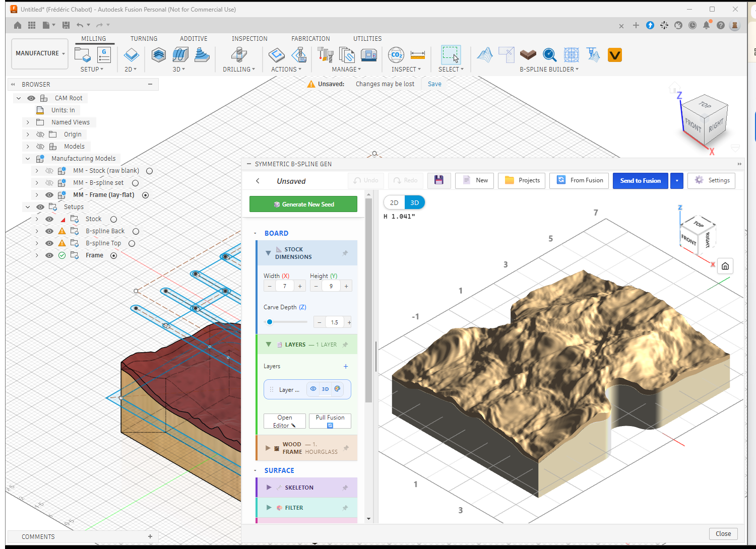Click the new Setup folder icon
The height and width of the screenshot is (549, 756).
(82, 54)
